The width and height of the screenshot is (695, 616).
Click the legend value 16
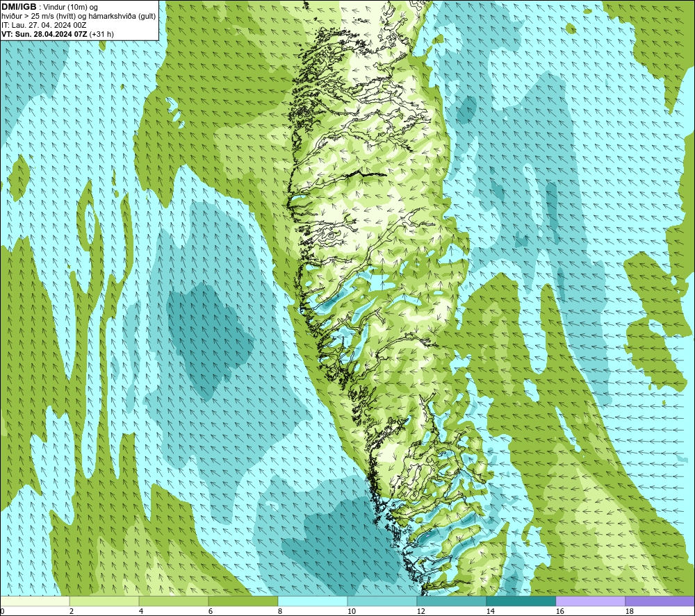click(x=559, y=611)
